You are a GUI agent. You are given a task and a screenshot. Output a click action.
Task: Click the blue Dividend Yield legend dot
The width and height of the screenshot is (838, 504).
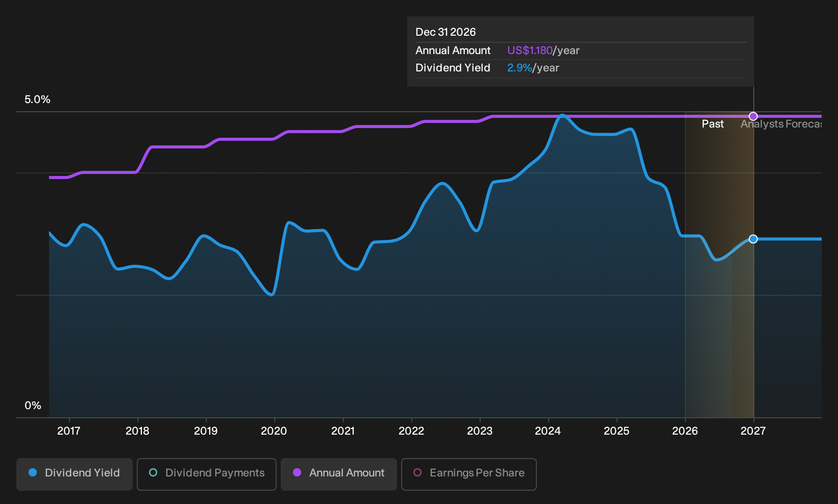(33, 473)
